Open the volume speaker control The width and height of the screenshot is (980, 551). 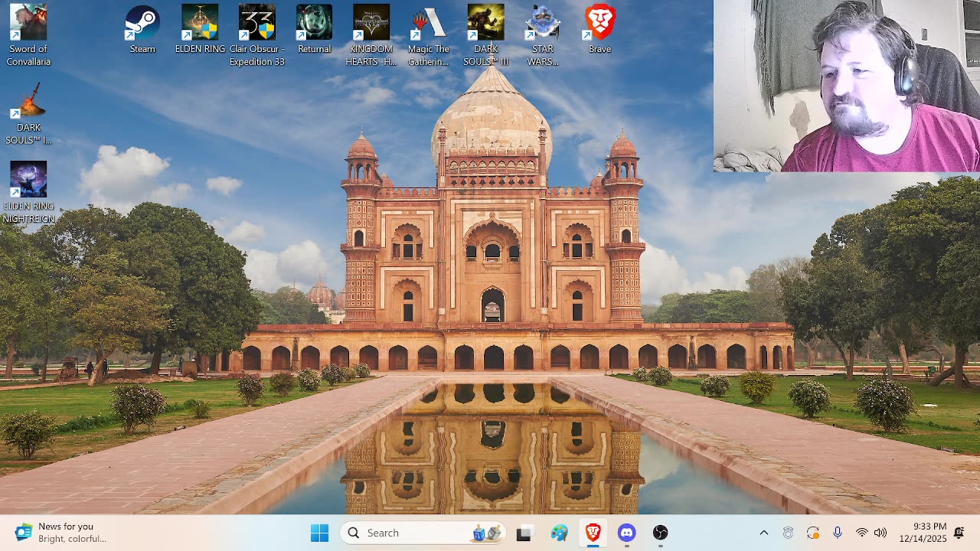click(x=880, y=533)
